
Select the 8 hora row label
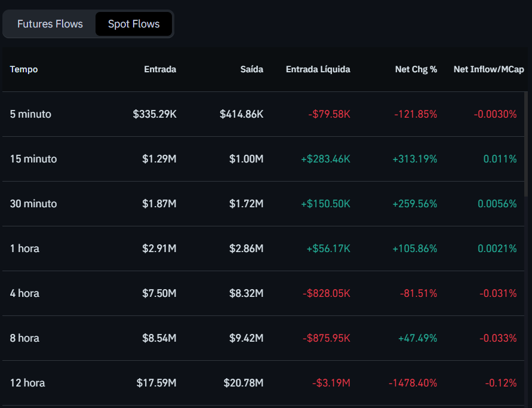click(x=24, y=338)
